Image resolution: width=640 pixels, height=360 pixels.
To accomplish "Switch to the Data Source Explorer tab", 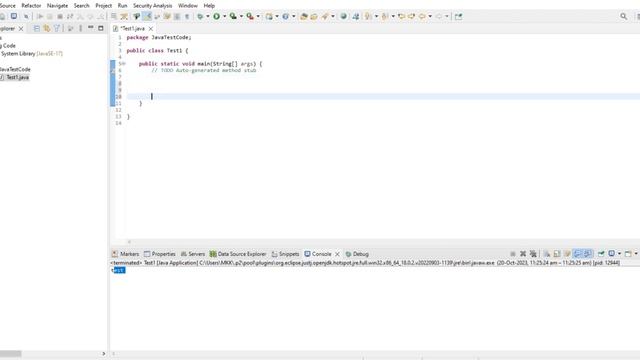I will point(238,254).
